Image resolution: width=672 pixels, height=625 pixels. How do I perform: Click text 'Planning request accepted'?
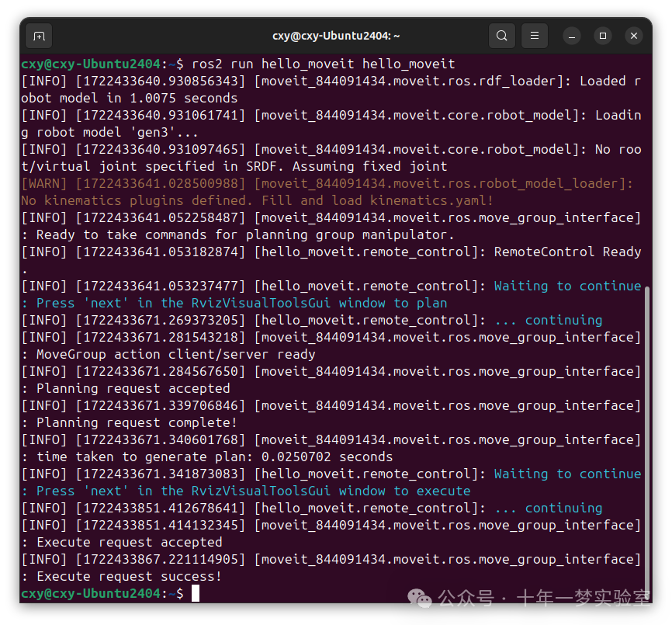pos(133,389)
